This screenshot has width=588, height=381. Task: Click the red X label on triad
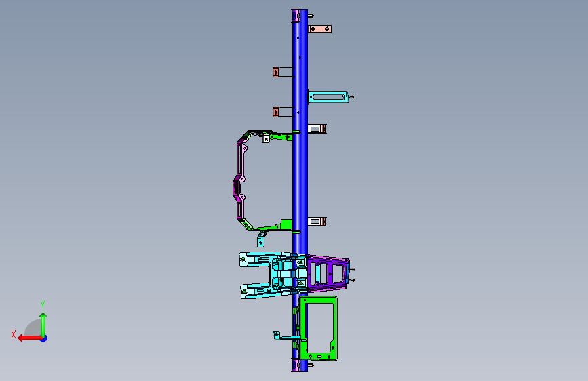(14, 334)
